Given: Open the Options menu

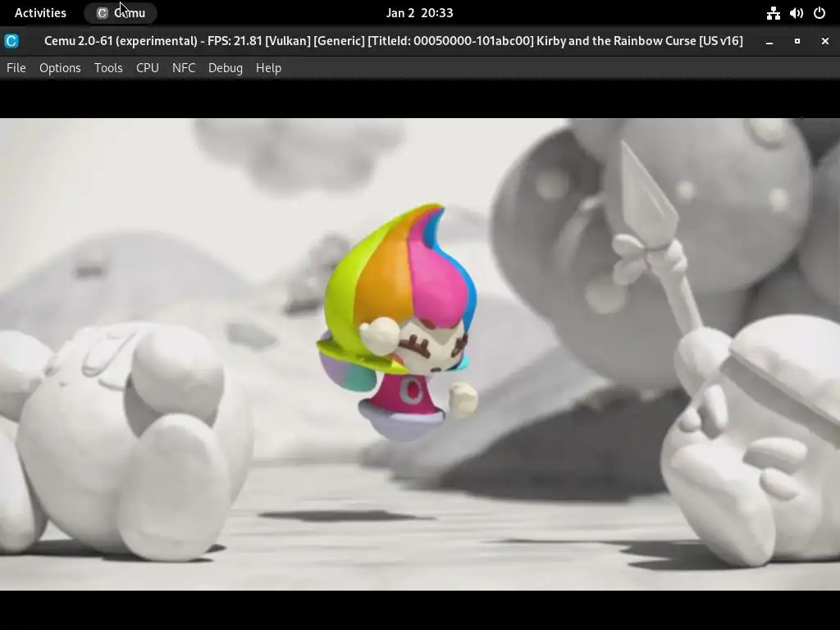Looking at the screenshot, I should click(x=60, y=68).
